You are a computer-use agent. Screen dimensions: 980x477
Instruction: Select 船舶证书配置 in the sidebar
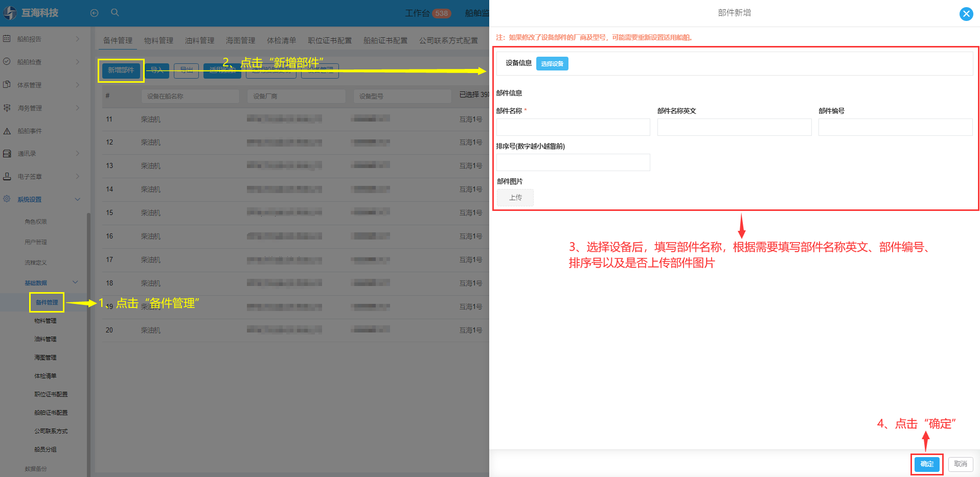[x=51, y=413]
